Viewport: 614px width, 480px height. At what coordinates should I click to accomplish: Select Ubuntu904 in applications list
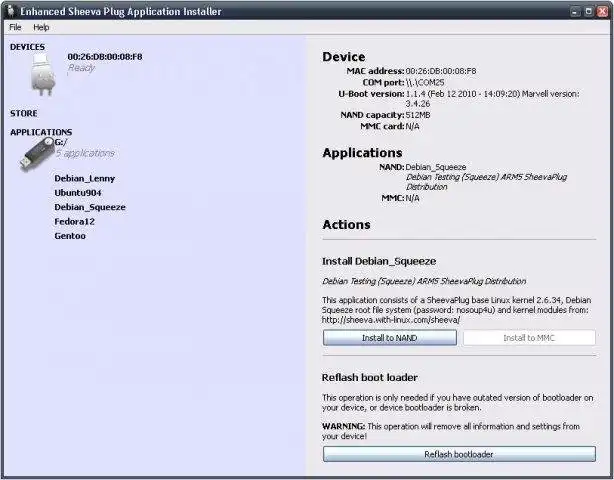[x=78, y=193]
